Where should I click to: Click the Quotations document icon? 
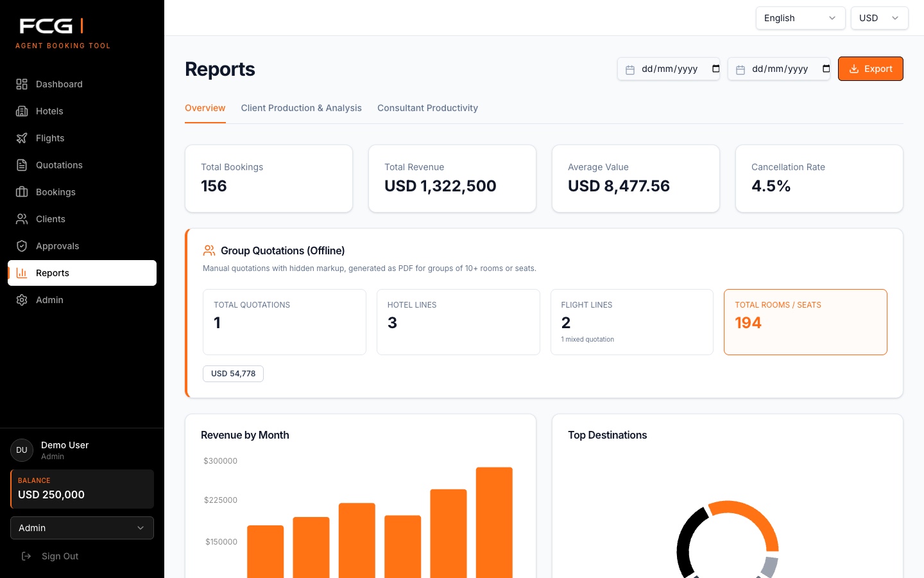22,165
